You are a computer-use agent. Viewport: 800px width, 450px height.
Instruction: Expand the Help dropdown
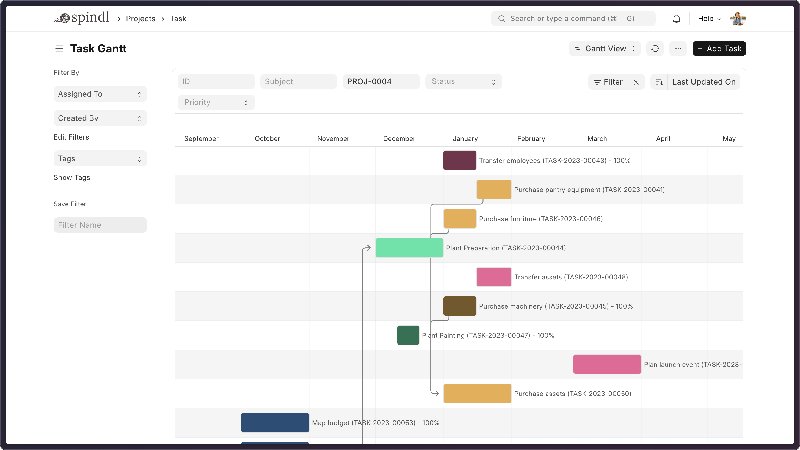[x=709, y=19]
